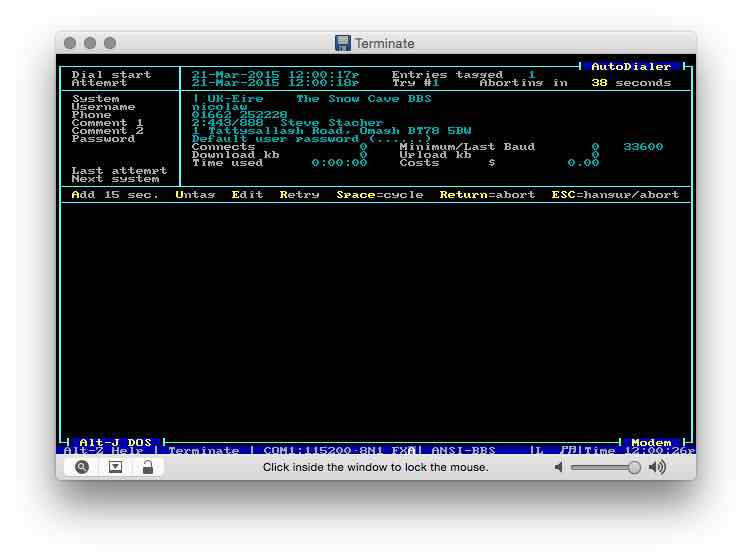Click 'ANSI-BBS' emulation status entry

click(x=463, y=451)
